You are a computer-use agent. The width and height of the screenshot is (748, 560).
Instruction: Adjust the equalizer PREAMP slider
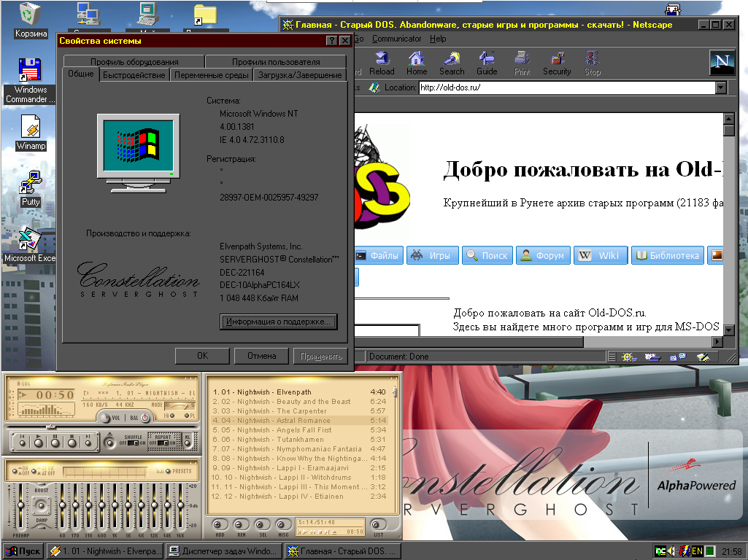[x=21, y=506]
